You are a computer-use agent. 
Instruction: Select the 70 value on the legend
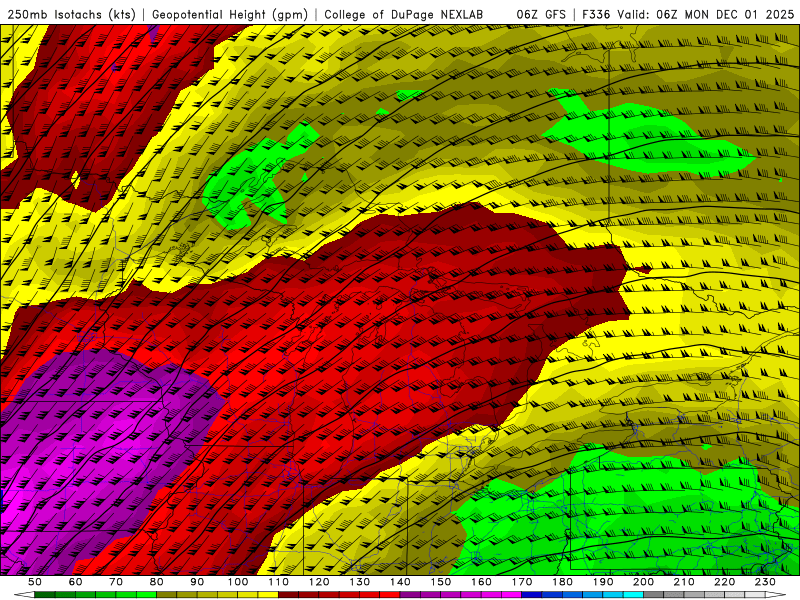pos(116,582)
